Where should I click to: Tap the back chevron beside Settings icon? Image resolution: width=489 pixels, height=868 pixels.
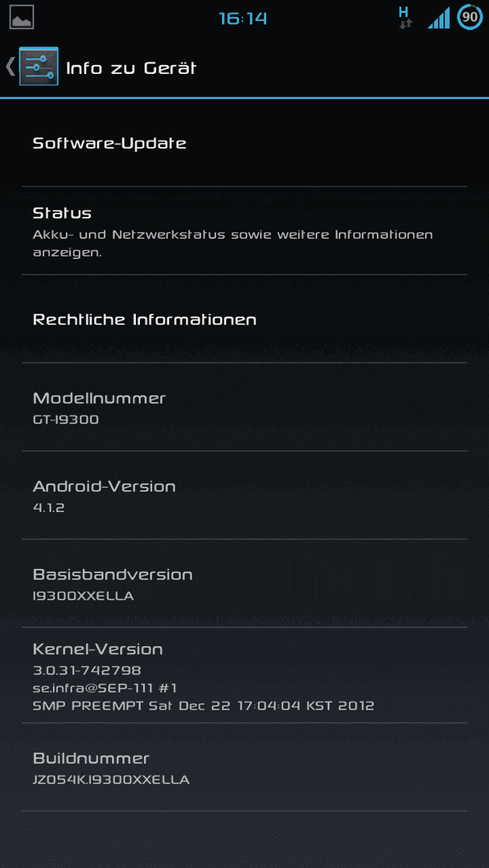click(10, 67)
